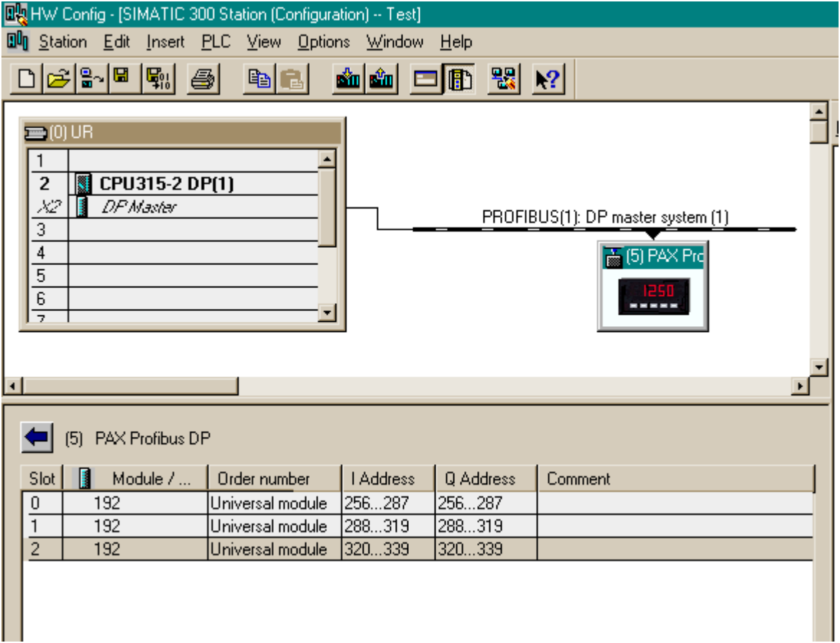Select empty rack slot 3

[x=174, y=230]
